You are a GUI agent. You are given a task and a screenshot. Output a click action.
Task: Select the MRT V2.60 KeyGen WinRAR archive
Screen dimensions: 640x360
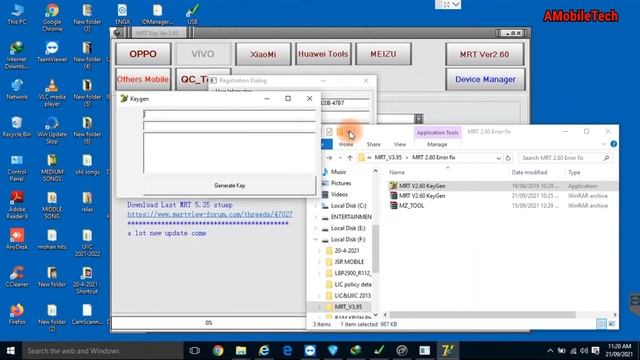click(x=422, y=196)
